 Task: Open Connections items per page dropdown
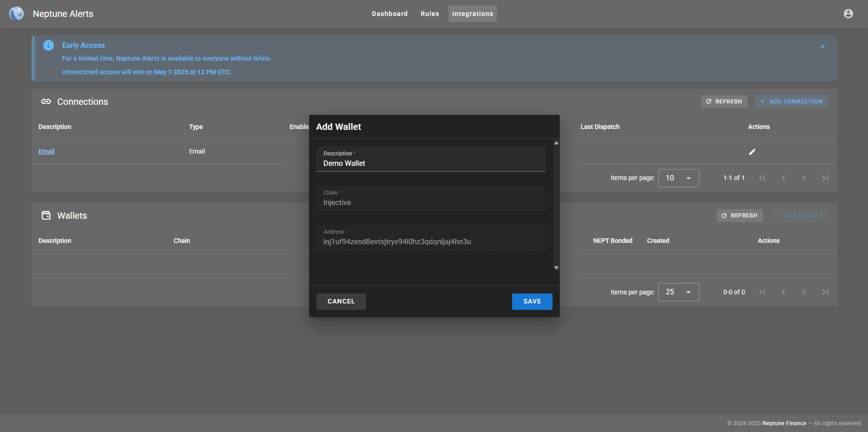[678, 178]
